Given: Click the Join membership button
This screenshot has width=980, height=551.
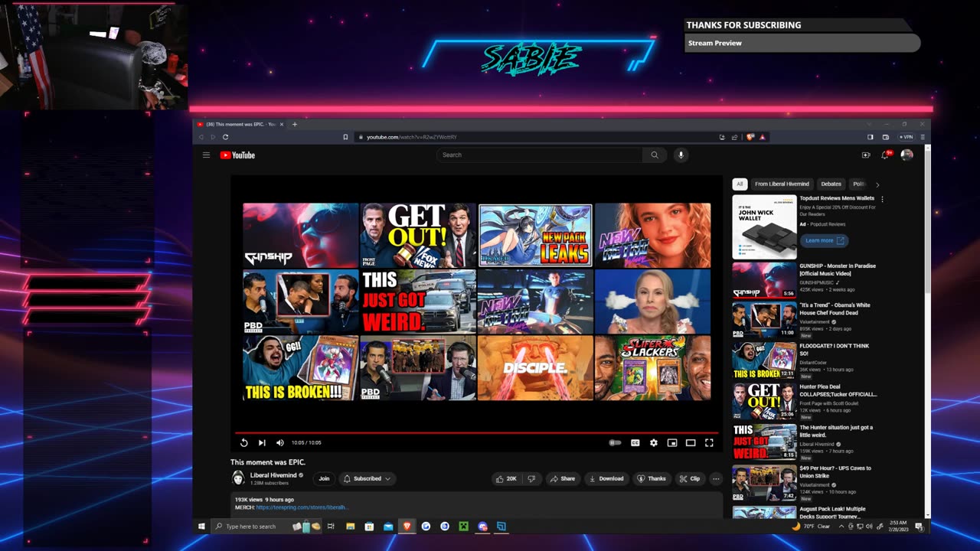Looking at the screenshot, I should click(324, 478).
